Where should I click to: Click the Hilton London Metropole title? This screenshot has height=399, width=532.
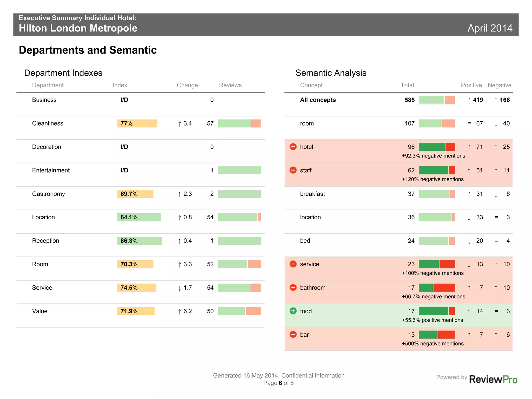pyautogui.click(x=78, y=28)
